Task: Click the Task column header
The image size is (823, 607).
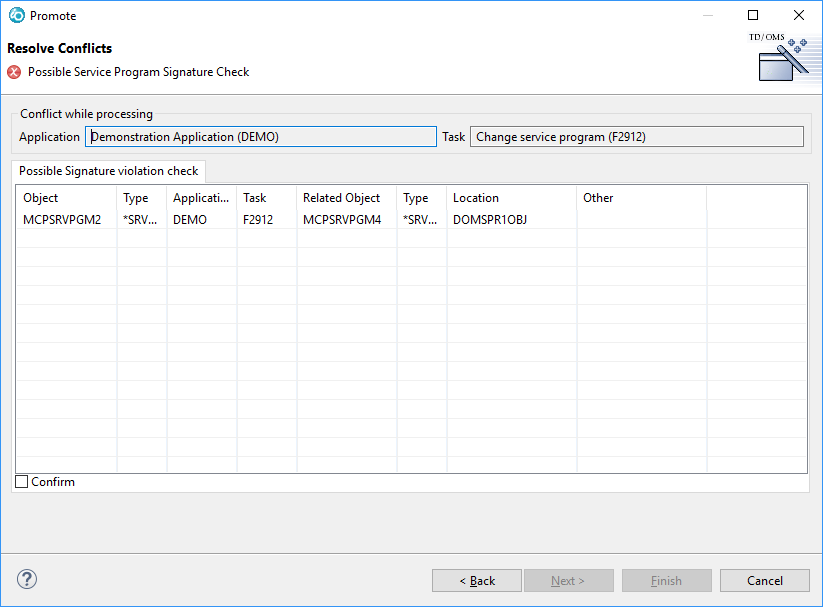Action: tap(266, 198)
